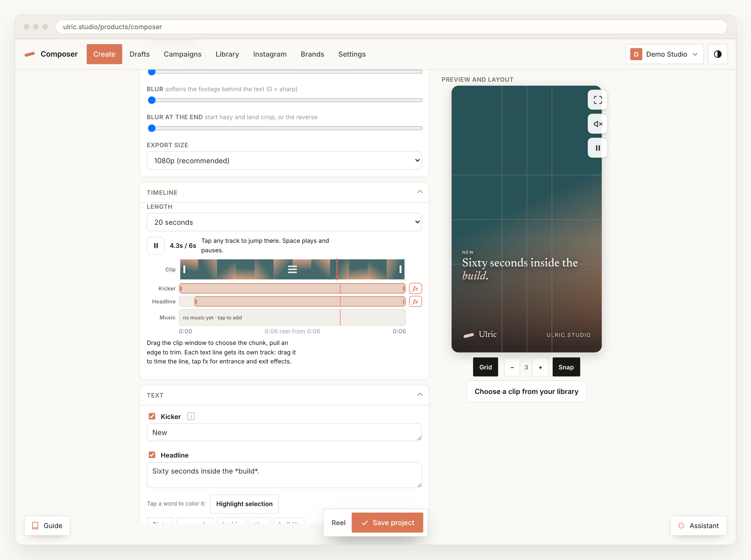Select the Create tab
The height and width of the screenshot is (560, 751).
pos(104,54)
